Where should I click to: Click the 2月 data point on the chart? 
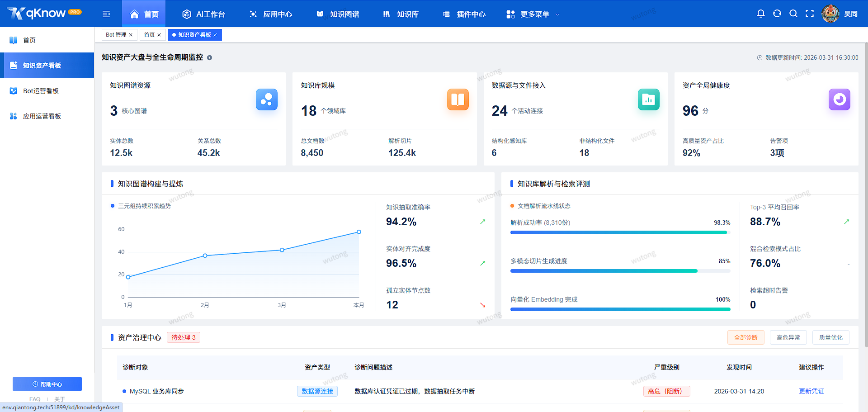point(205,256)
